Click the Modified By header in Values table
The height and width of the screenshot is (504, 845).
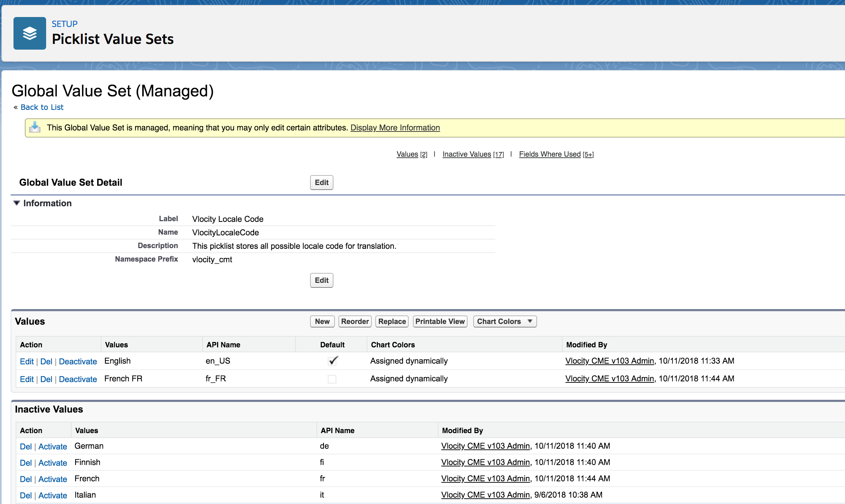click(x=586, y=345)
